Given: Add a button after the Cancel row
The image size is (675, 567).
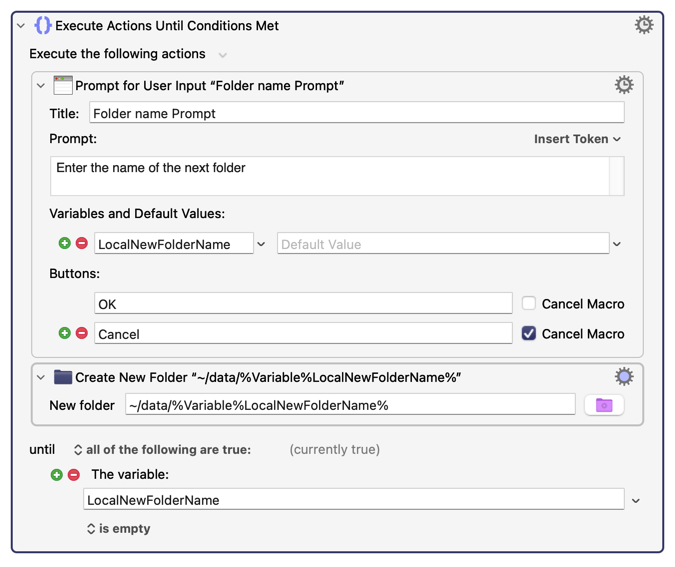Looking at the screenshot, I should pyautogui.click(x=65, y=333).
